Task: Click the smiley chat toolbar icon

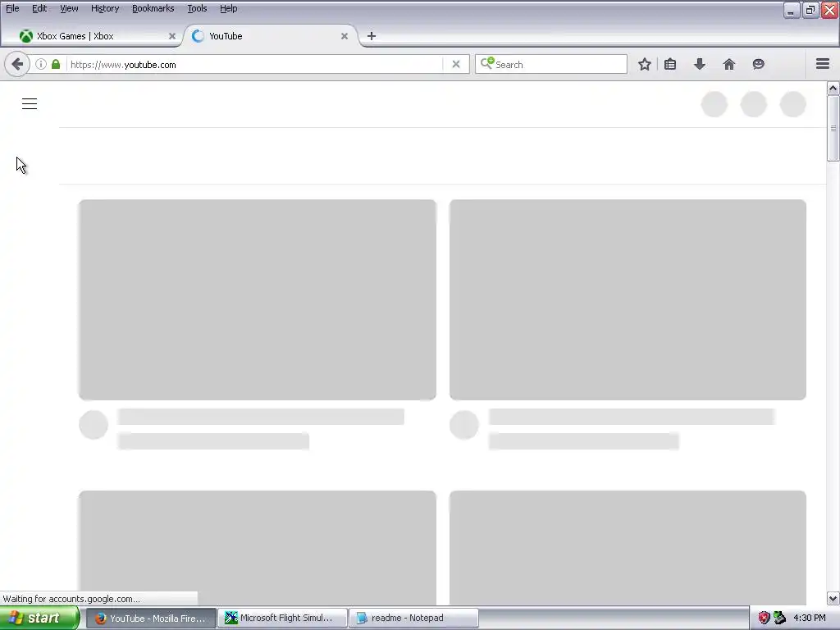Action: point(758,64)
